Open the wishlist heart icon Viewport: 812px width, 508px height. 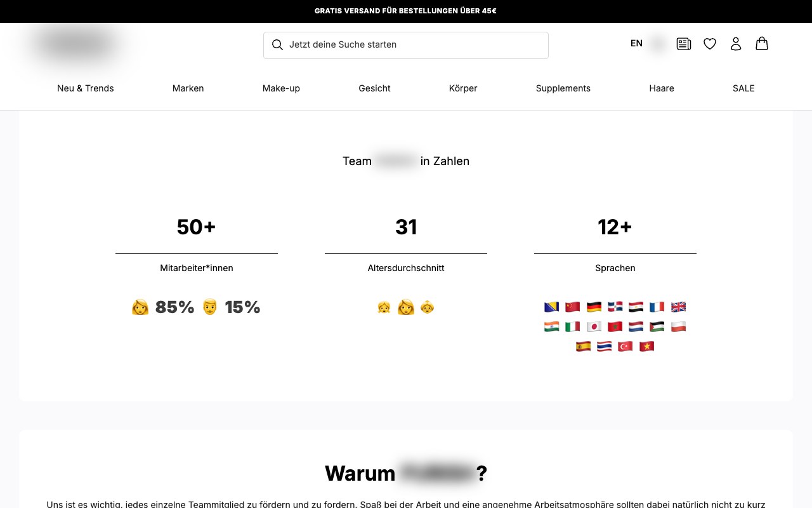point(710,44)
